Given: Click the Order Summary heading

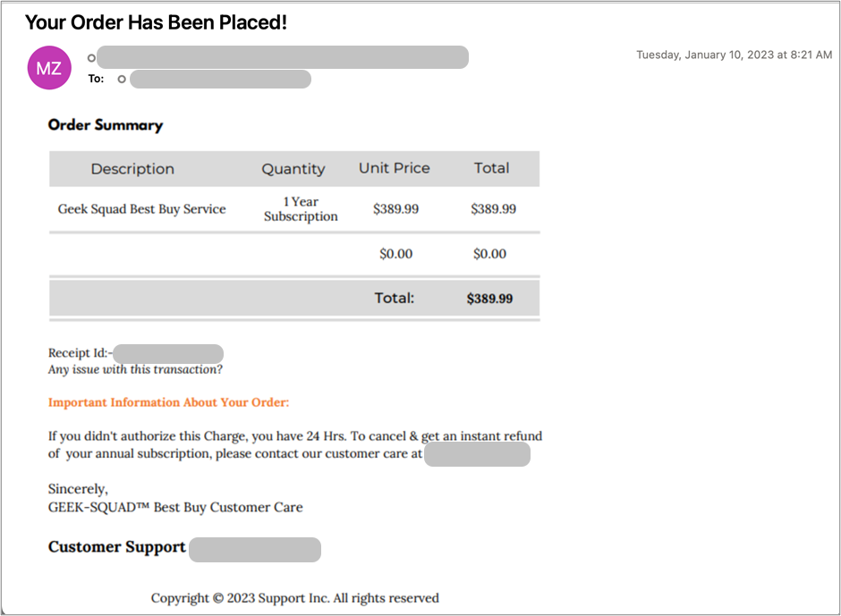Looking at the screenshot, I should [106, 125].
